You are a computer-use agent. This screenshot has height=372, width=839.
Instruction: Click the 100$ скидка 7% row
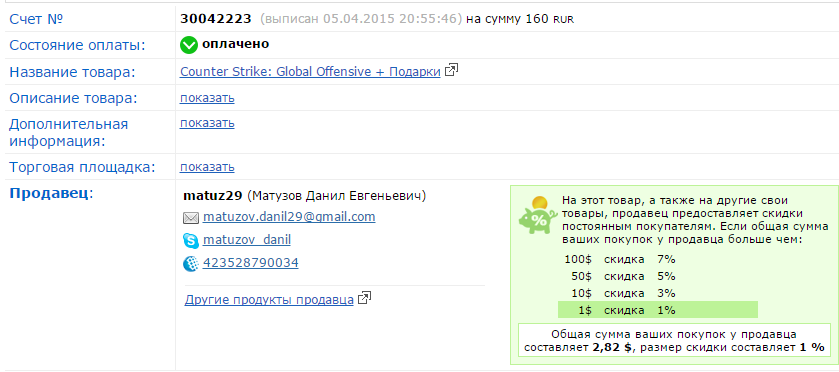[620, 260]
